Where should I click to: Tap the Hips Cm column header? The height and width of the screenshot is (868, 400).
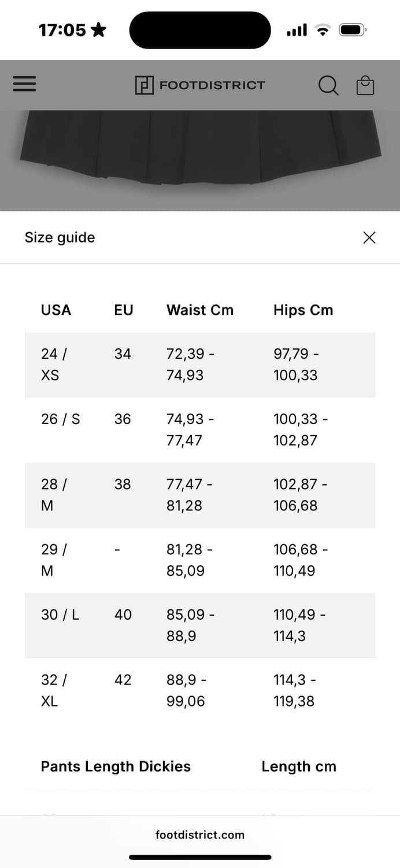(x=303, y=310)
